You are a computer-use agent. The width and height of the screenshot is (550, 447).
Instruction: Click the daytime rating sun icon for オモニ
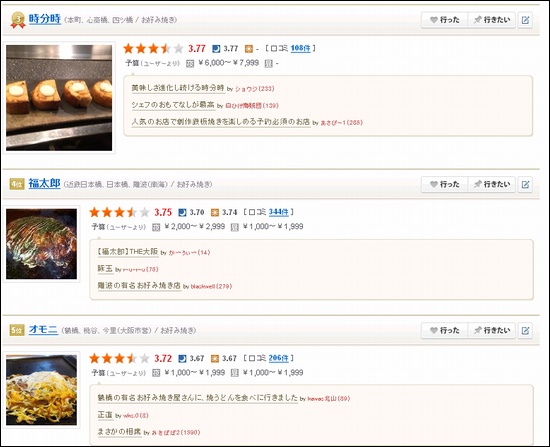pos(214,359)
